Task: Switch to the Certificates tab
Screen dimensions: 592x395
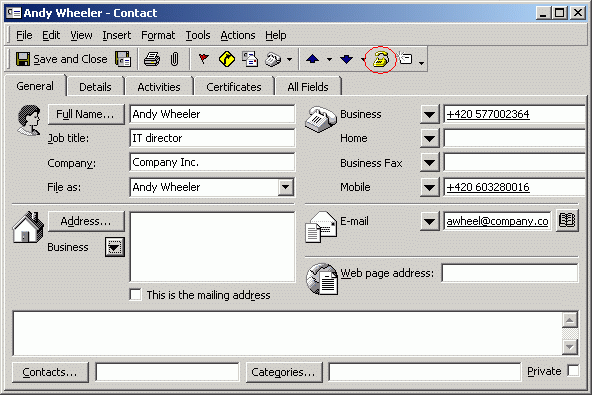Action: (x=234, y=87)
